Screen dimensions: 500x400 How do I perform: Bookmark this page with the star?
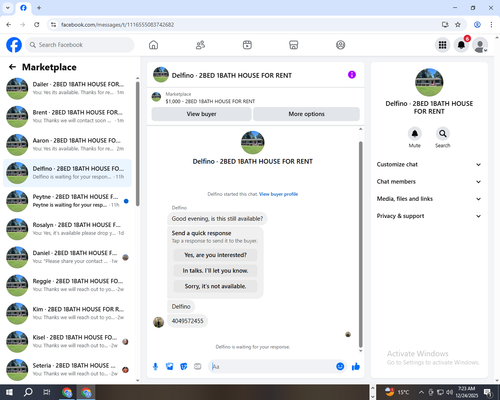(x=458, y=25)
